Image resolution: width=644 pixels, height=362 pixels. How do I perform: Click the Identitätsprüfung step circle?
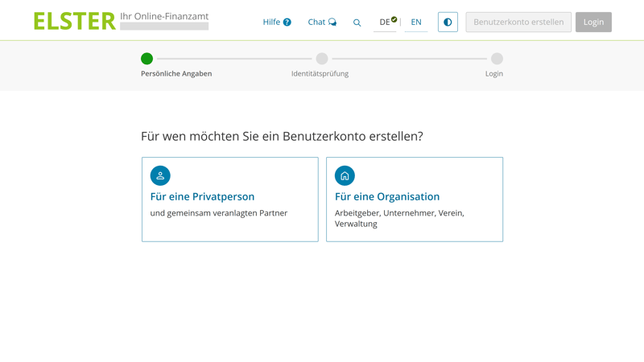pyautogui.click(x=322, y=59)
